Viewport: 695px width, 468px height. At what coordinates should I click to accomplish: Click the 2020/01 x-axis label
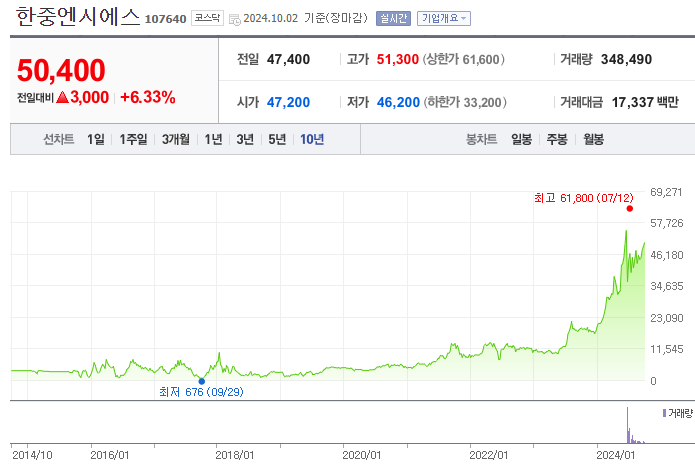[361, 455]
